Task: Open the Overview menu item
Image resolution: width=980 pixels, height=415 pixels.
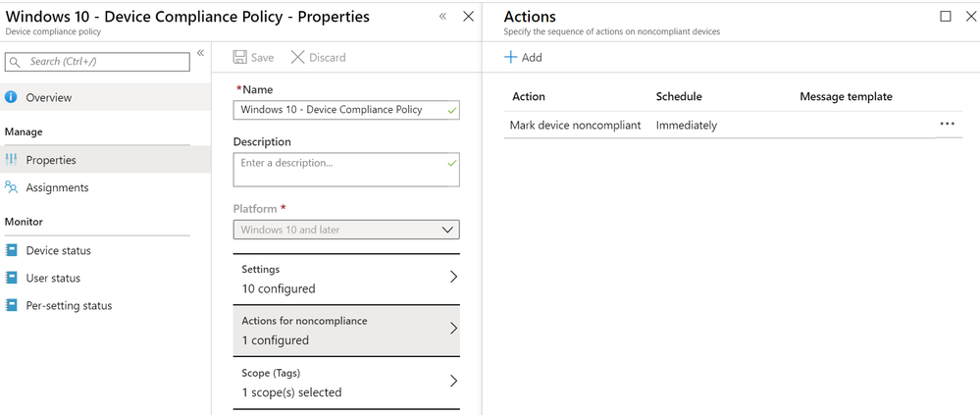Action: (105, 97)
